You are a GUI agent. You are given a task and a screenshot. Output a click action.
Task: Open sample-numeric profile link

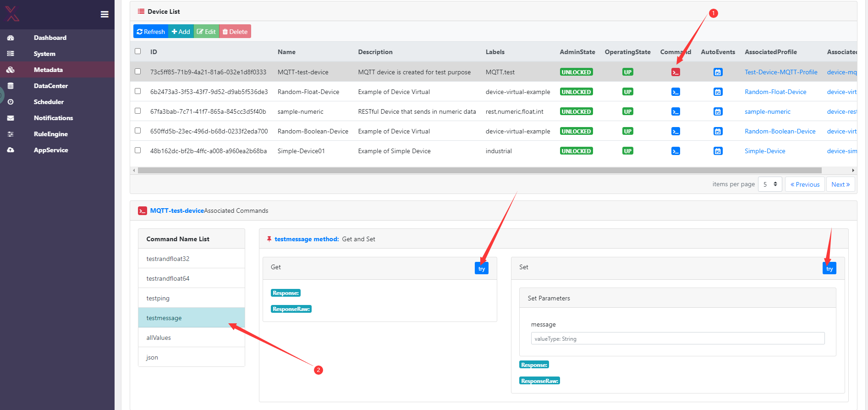point(768,111)
